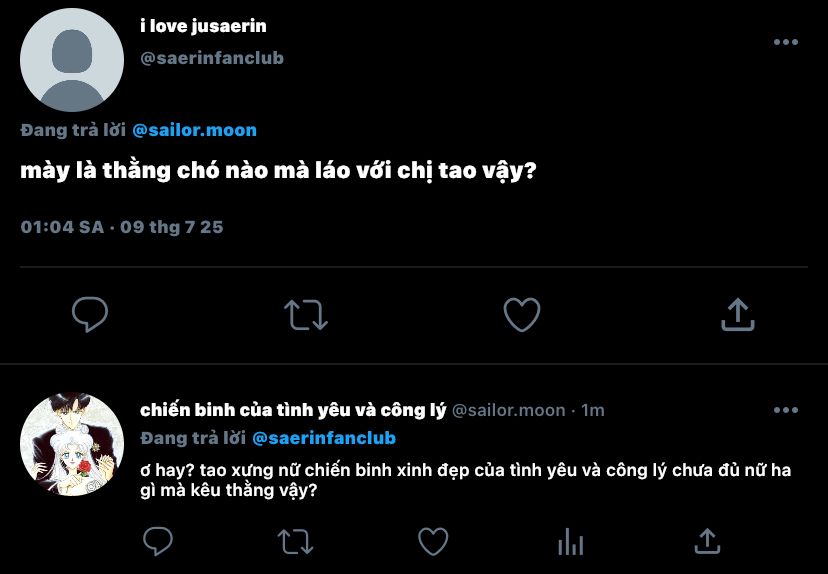Open more options on sailor.moon reply
This screenshot has height=574, width=828.
pyautogui.click(x=786, y=410)
